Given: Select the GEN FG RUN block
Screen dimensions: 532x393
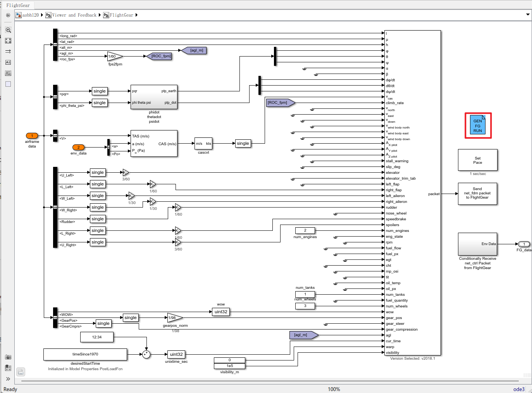Looking at the screenshot, I should 478,125.
